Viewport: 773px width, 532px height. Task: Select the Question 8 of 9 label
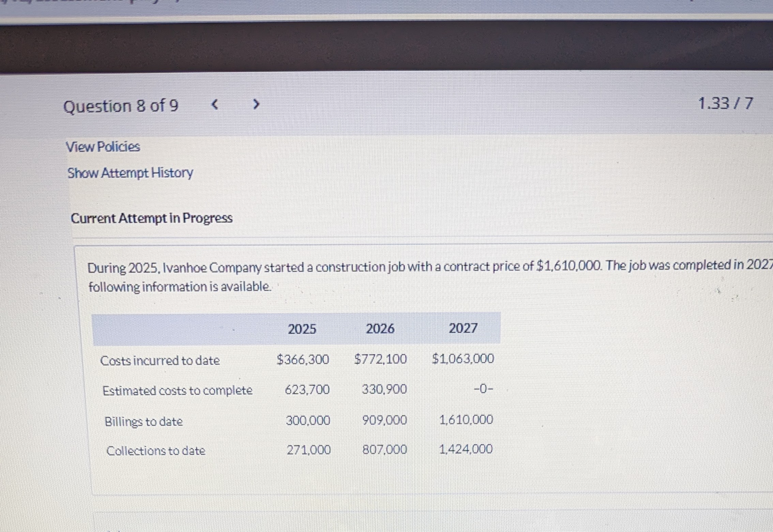tap(121, 106)
